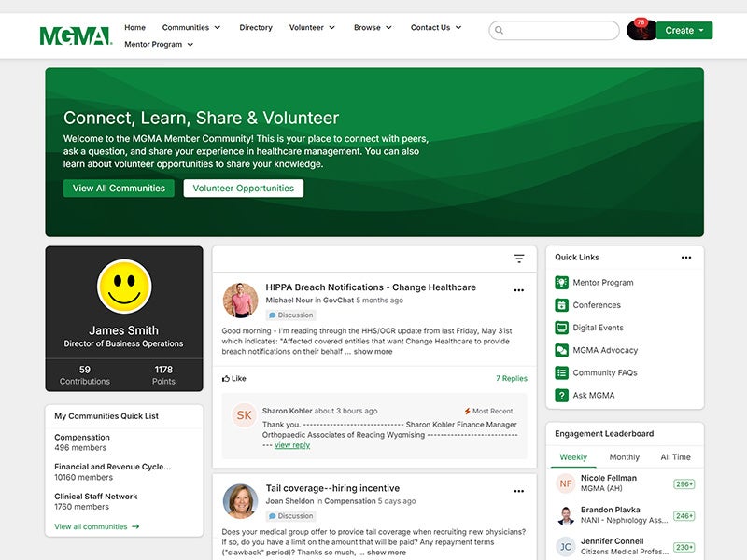Select Home in the navigation bar

click(x=134, y=27)
